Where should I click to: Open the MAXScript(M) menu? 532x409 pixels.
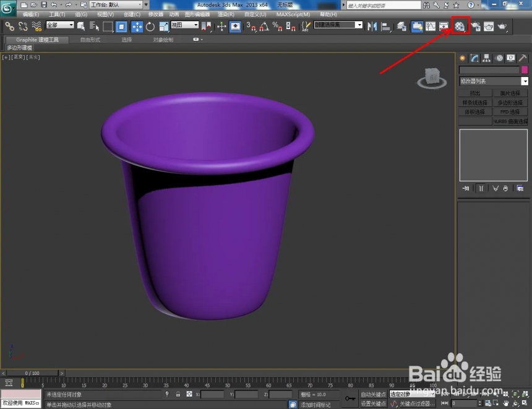tap(293, 14)
